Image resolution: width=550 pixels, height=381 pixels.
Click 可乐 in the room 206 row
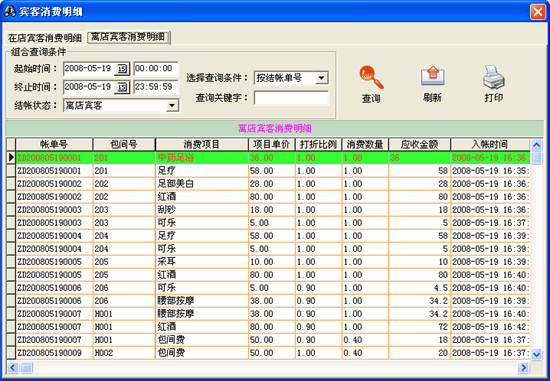(202, 287)
